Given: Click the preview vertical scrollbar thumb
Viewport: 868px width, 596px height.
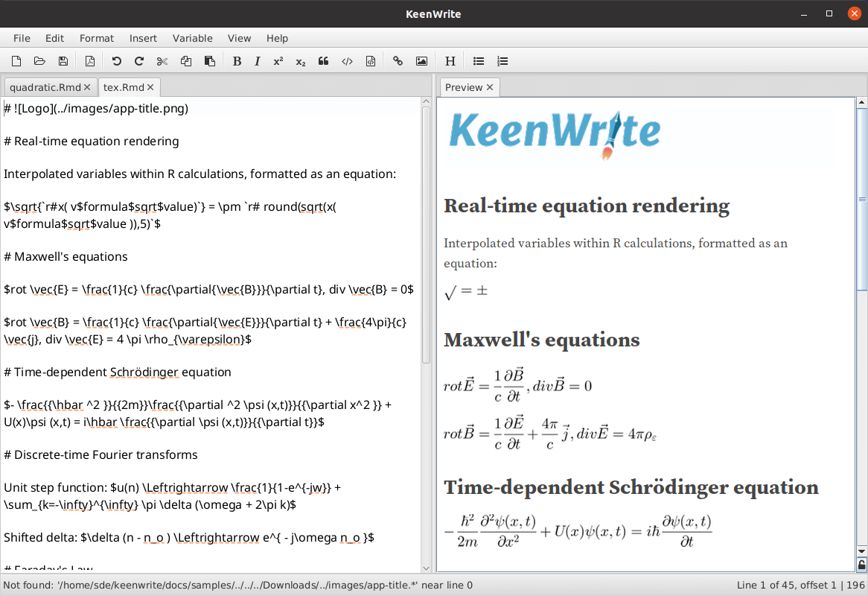Looking at the screenshot, I should 862,200.
